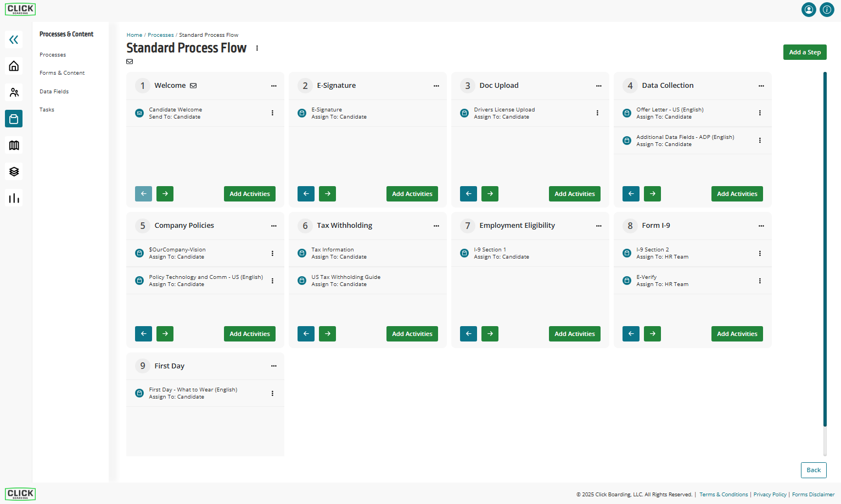Add Activities to the Tax Withholding step
The width and height of the screenshot is (841, 504).
[x=412, y=334]
